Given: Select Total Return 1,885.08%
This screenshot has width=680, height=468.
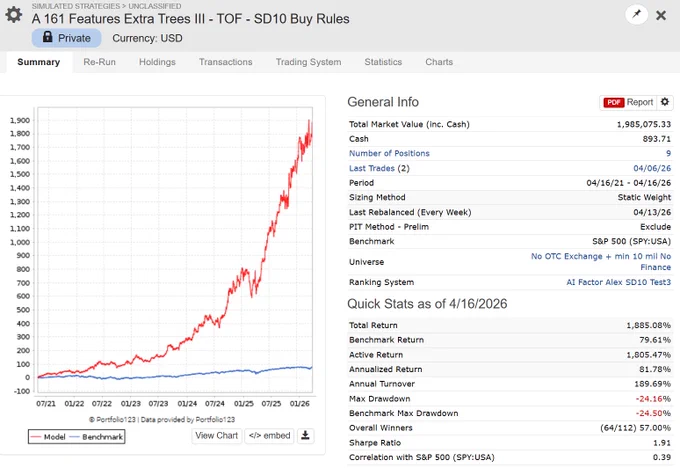Looking at the screenshot, I should [648, 325].
